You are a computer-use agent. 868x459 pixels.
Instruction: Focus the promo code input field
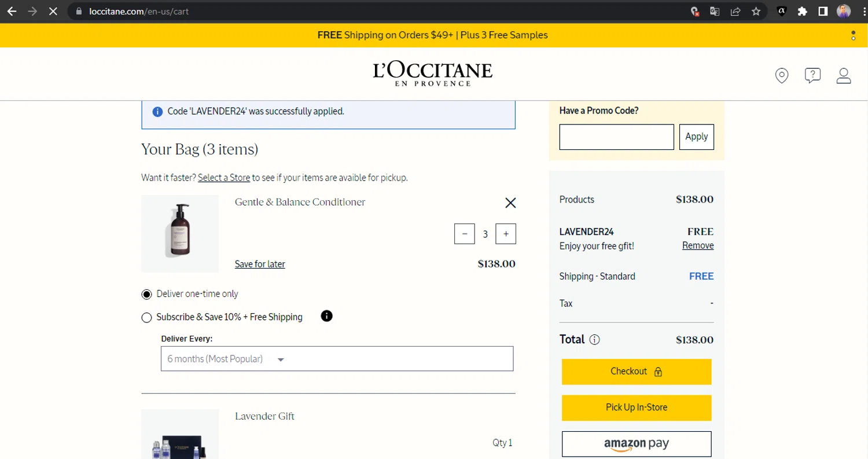tap(616, 137)
